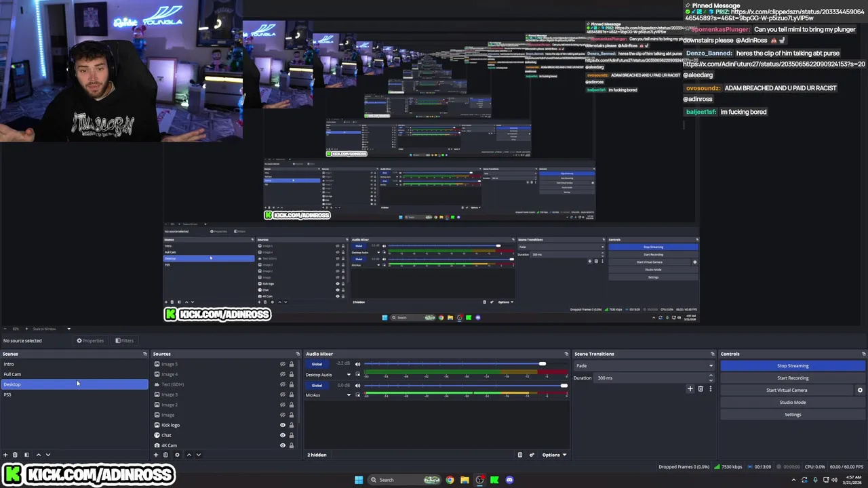The width and height of the screenshot is (868, 488).
Task: Show the Image 3 source
Action: click(283, 394)
